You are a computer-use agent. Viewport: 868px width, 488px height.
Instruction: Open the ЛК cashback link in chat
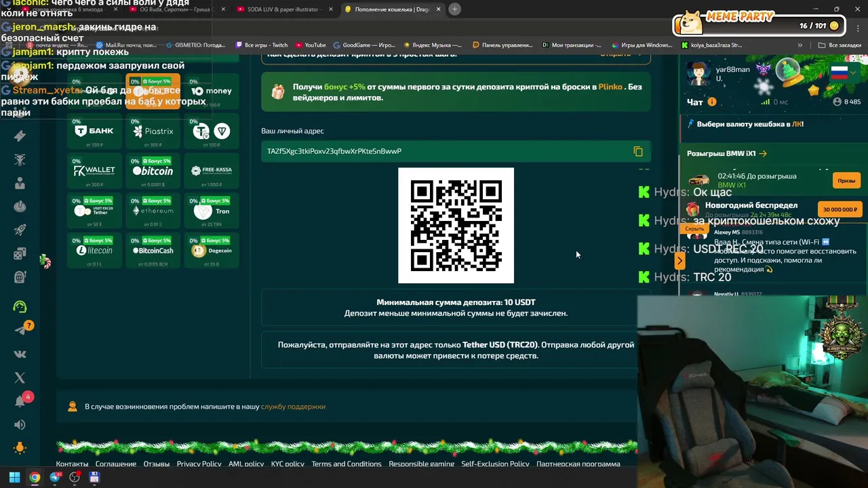pos(797,125)
